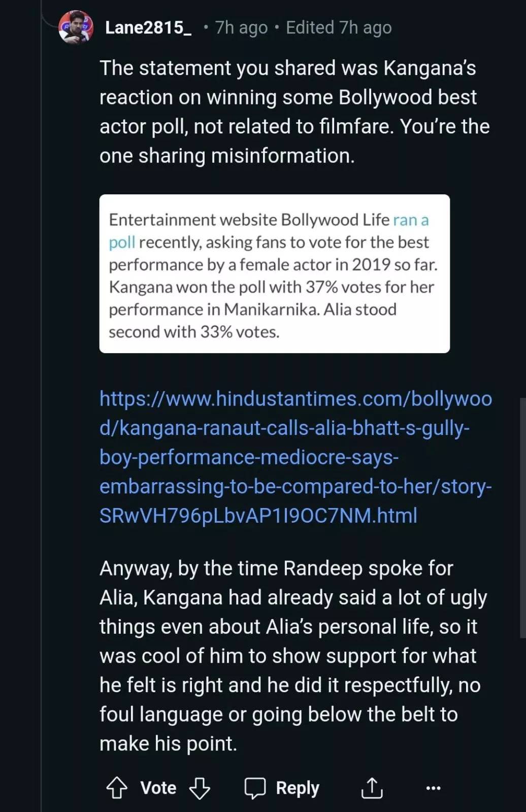This screenshot has width=526, height=812.
Task: Collapse comment via blank header space after timestamp
Action: pos(457,27)
